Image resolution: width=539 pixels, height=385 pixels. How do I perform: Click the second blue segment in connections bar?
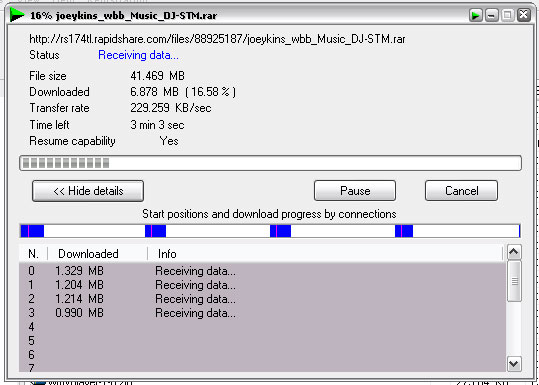point(155,231)
